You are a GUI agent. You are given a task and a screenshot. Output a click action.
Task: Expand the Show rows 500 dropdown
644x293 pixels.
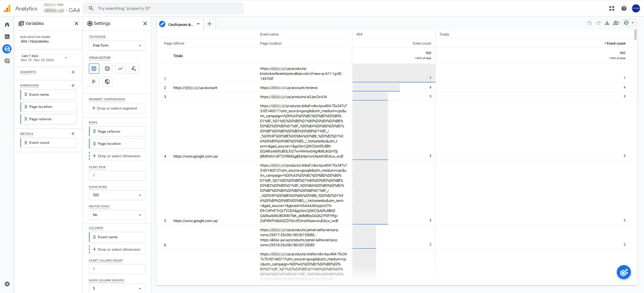(117, 195)
